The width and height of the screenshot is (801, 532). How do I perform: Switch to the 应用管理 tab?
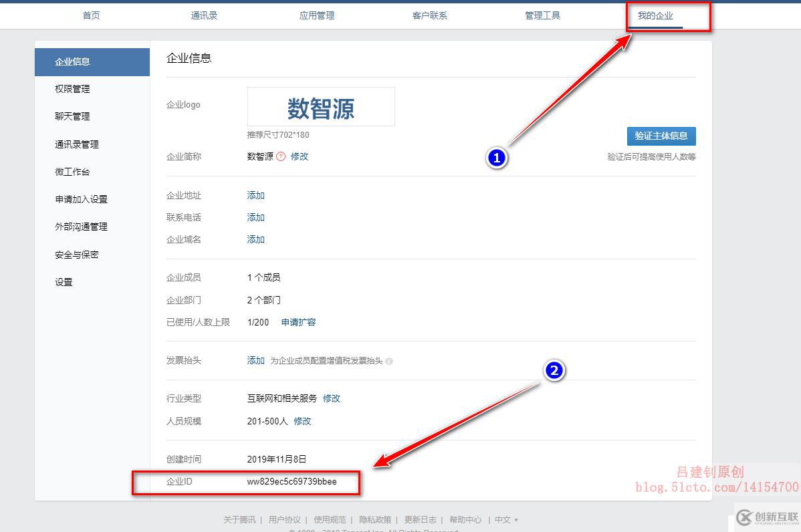[x=317, y=15]
